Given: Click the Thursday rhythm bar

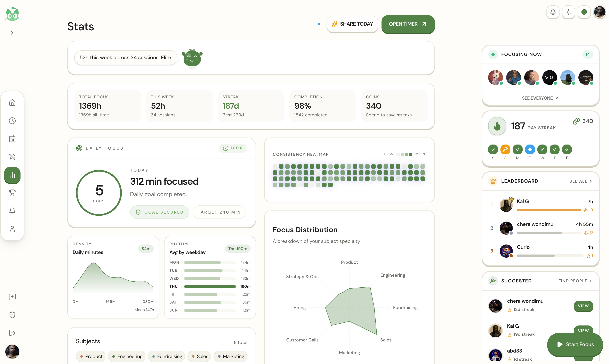Looking at the screenshot, I should pyautogui.click(x=210, y=287).
